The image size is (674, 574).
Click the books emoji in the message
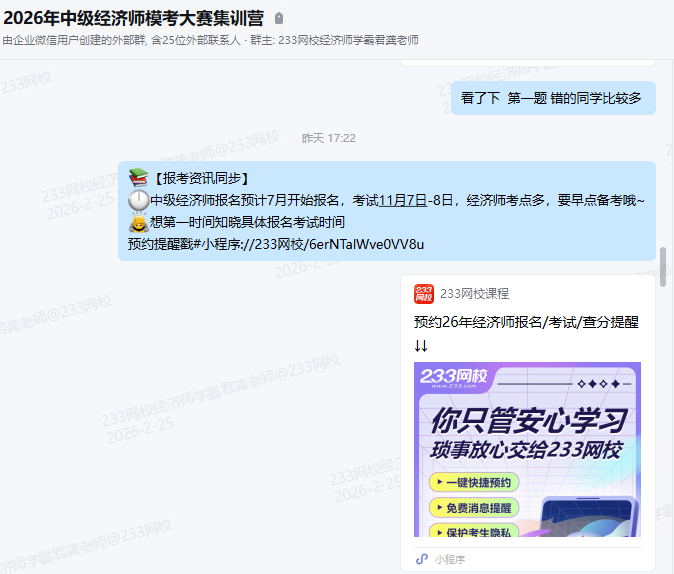pyautogui.click(x=138, y=178)
